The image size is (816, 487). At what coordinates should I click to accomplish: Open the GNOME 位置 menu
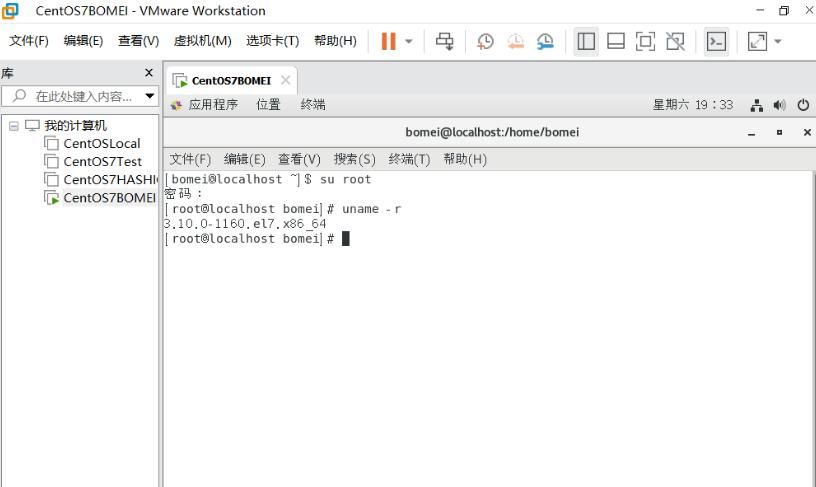pos(268,105)
